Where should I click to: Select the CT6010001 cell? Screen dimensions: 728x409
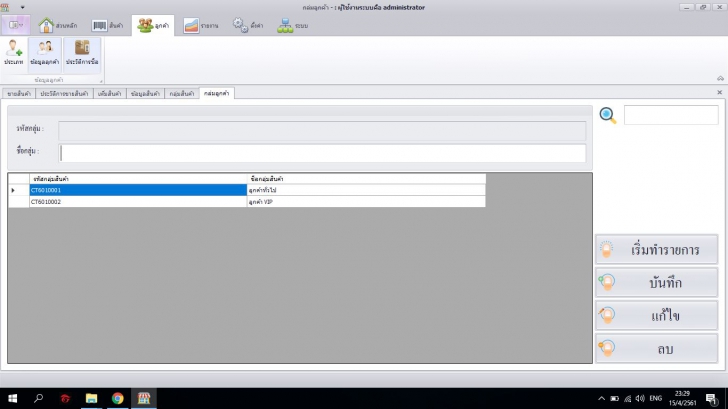coord(138,190)
